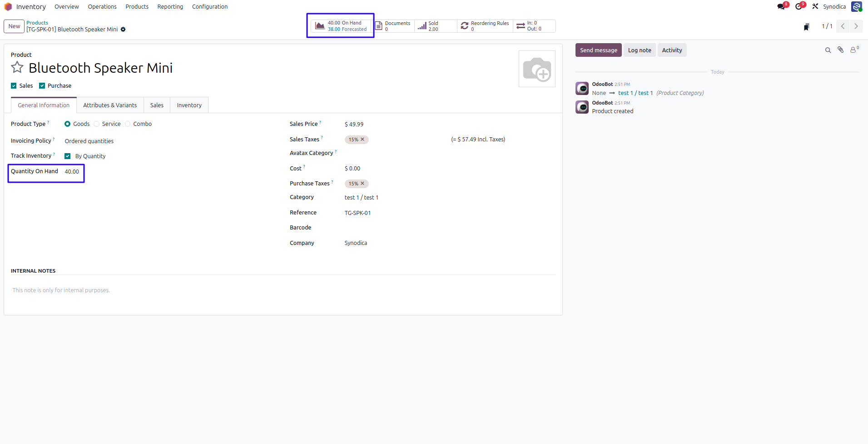Click the gear actions icon beside product name
This screenshot has width=868, height=444.
point(123,30)
